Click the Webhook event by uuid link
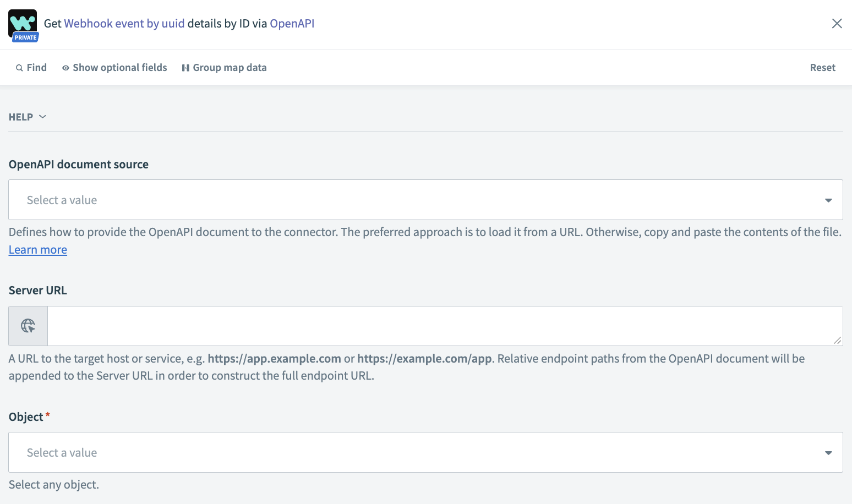Image resolution: width=852 pixels, height=504 pixels. (124, 24)
